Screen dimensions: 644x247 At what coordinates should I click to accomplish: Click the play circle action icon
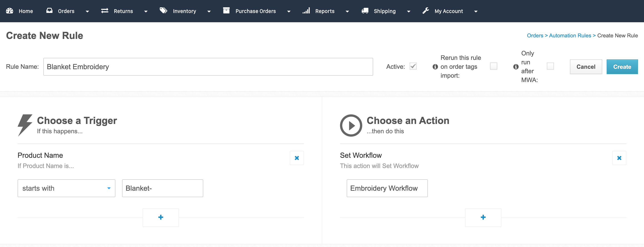pyautogui.click(x=351, y=125)
